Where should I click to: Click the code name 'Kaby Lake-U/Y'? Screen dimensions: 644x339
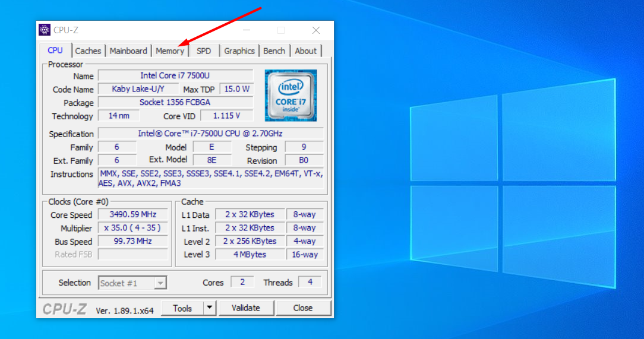pos(138,89)
